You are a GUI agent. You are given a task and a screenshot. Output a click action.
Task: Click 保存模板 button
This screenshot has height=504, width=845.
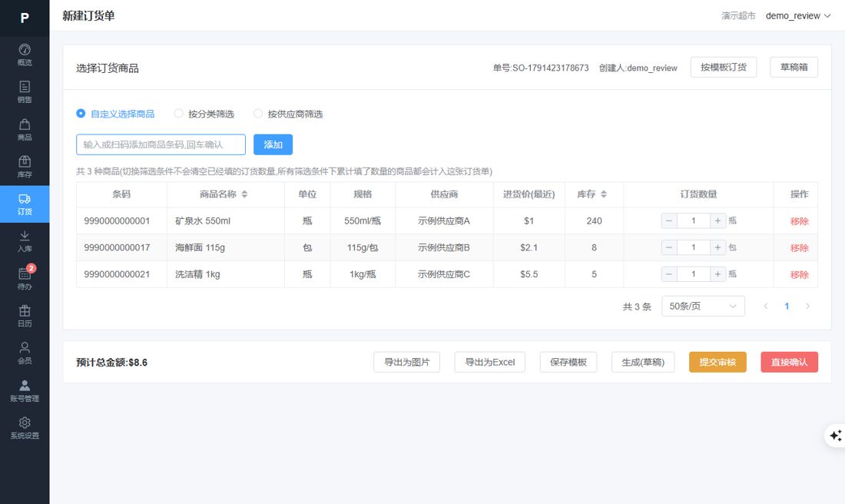coord(568,362)
